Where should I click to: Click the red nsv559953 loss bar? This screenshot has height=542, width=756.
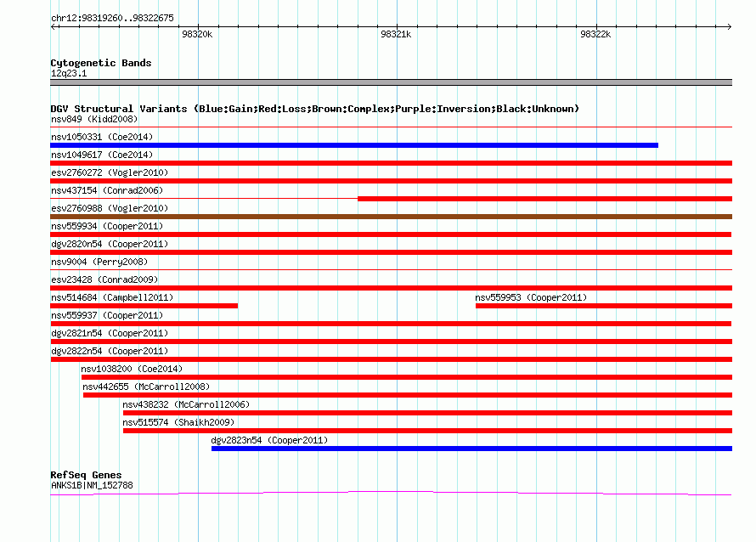604,306
